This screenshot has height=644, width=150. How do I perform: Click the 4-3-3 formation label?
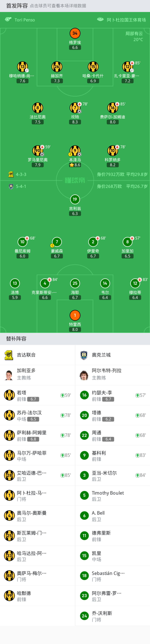(21, 174)
